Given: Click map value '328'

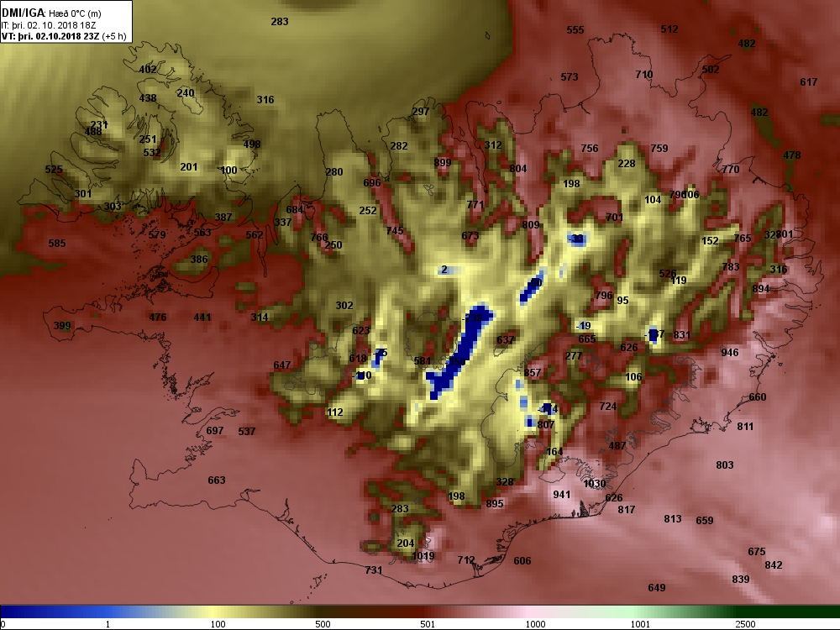Looking at the screenshot, I should pyautogui.click(x=505, y=481).
